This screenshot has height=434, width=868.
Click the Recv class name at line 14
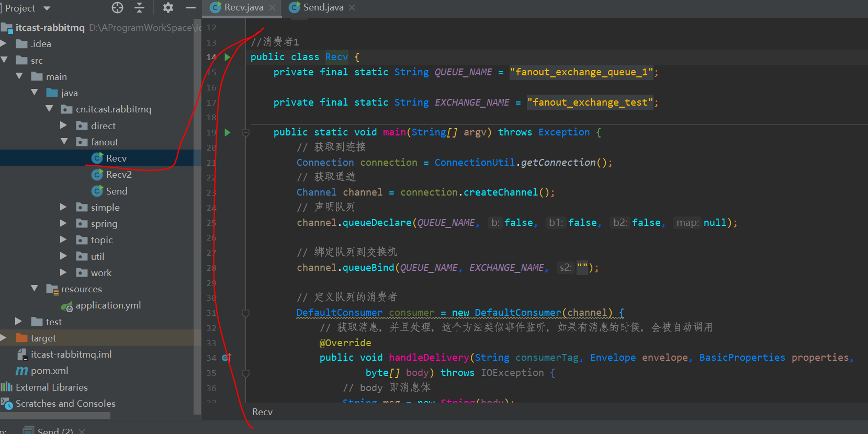click(x=336, y=57)
